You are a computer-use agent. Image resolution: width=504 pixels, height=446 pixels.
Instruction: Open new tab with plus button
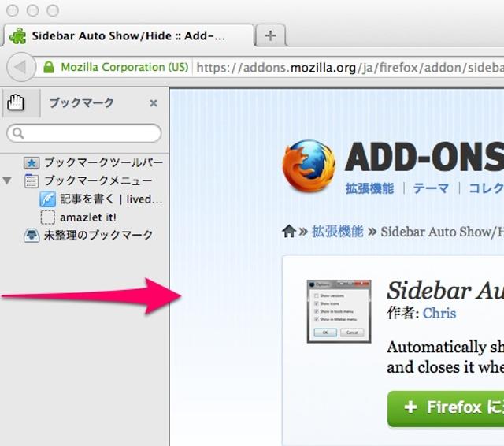[x=270, y=35]
